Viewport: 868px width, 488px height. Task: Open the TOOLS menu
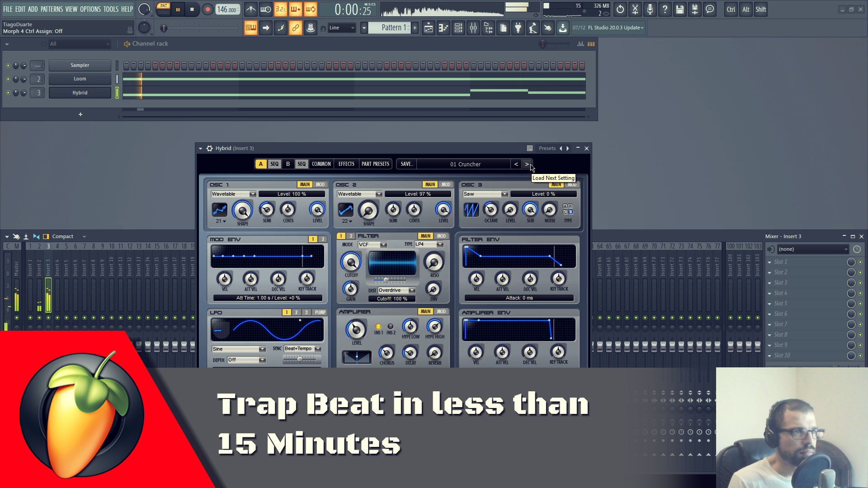pos(111,9)
